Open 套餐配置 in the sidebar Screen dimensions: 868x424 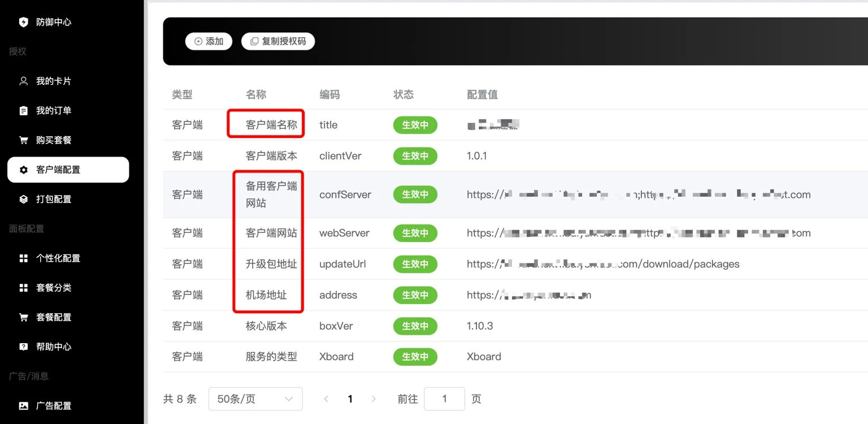coord(54,317)
